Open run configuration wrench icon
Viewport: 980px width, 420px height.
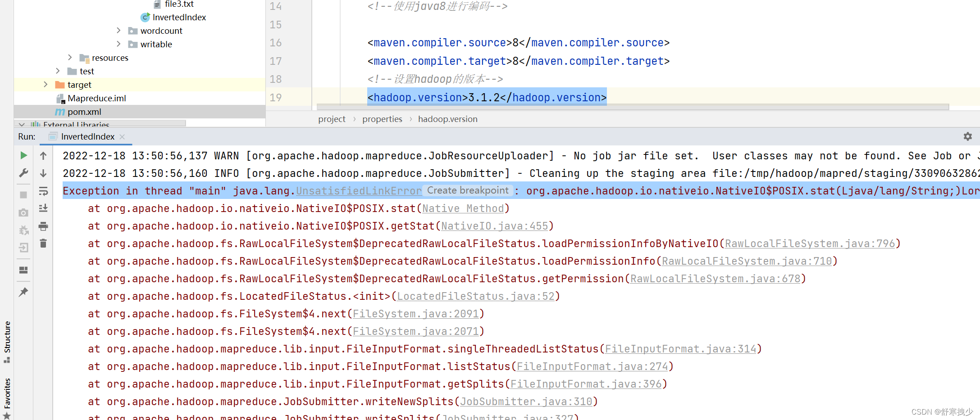tap(23, 173)
